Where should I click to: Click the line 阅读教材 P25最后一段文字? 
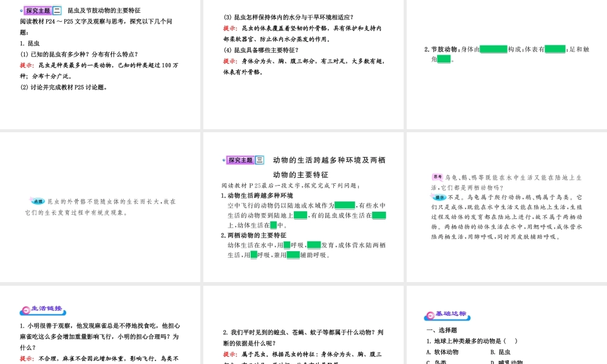pyautogui.click(x=291, y=185)
